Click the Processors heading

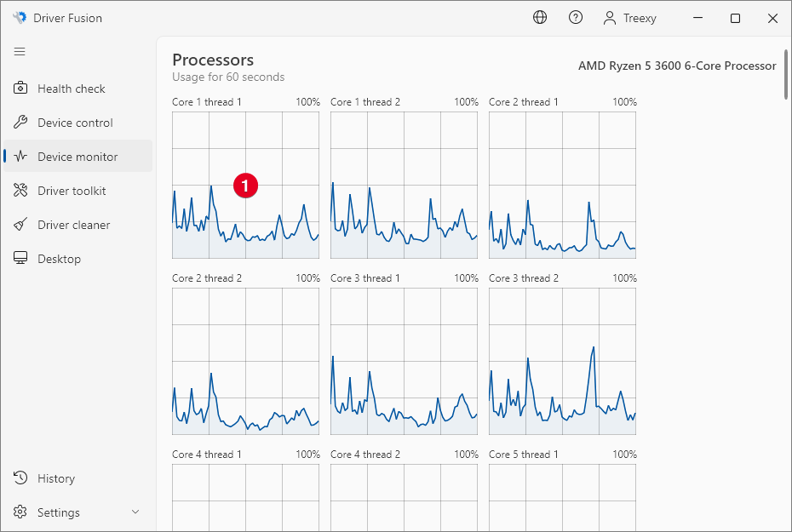tap(213, 60)
